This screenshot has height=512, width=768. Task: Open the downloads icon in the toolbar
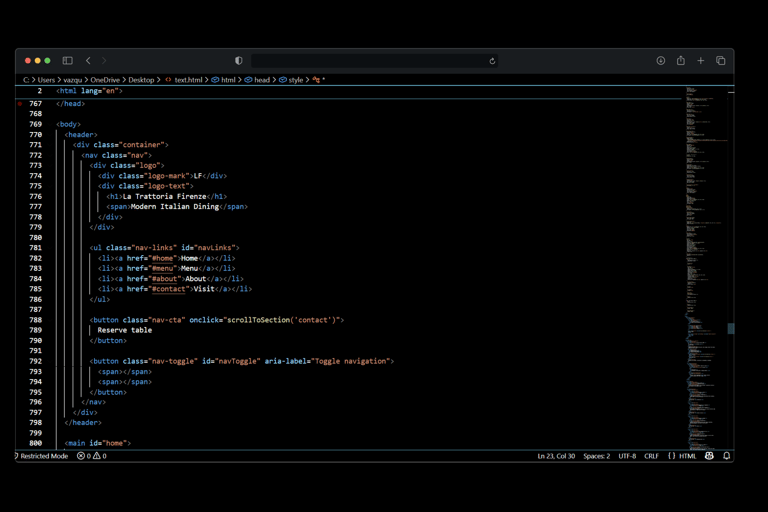[661, 61]
